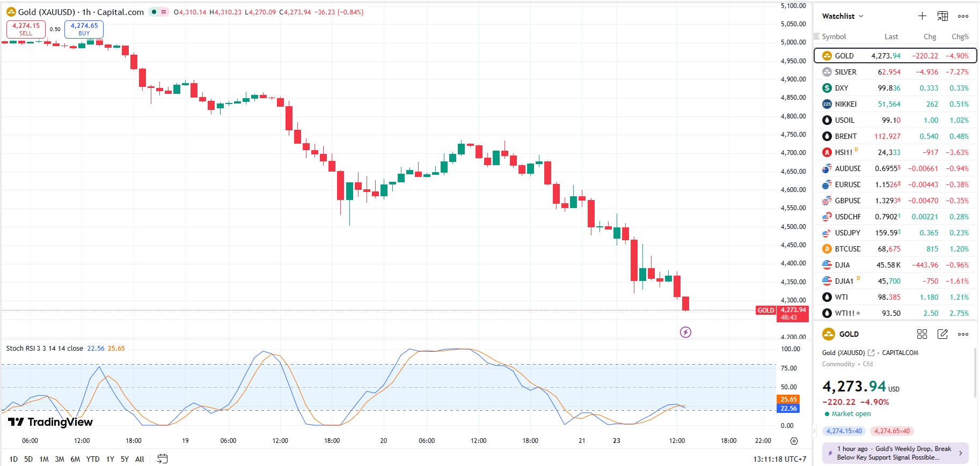Screen dimensions: 980x466
Task: Click the 4,274.15 SELL button
Action: pos(26,29)
